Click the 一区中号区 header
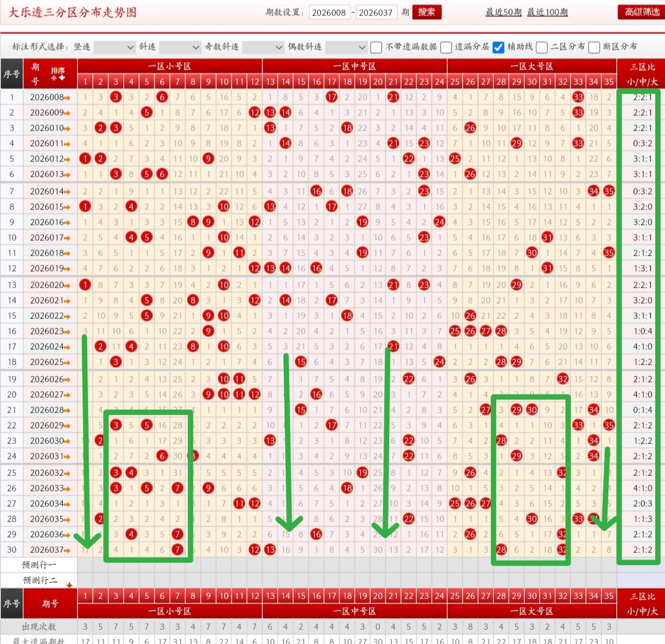 (x=355, y=66)
